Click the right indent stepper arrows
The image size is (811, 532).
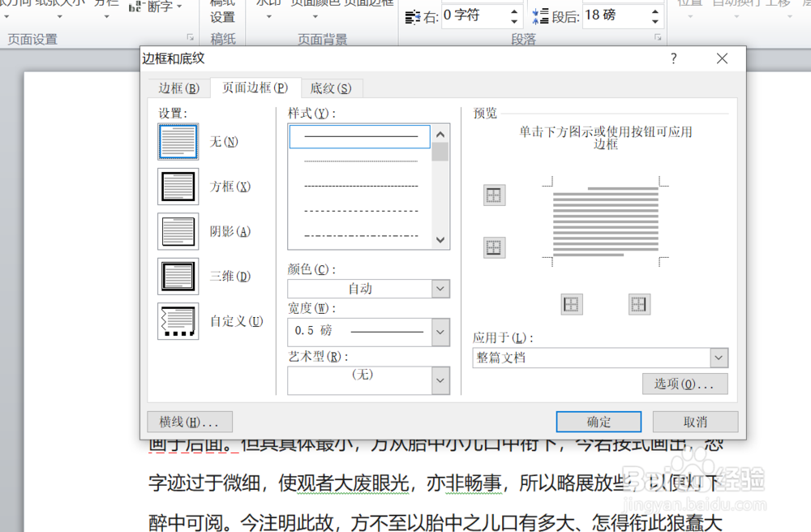(x=513, y=15)
